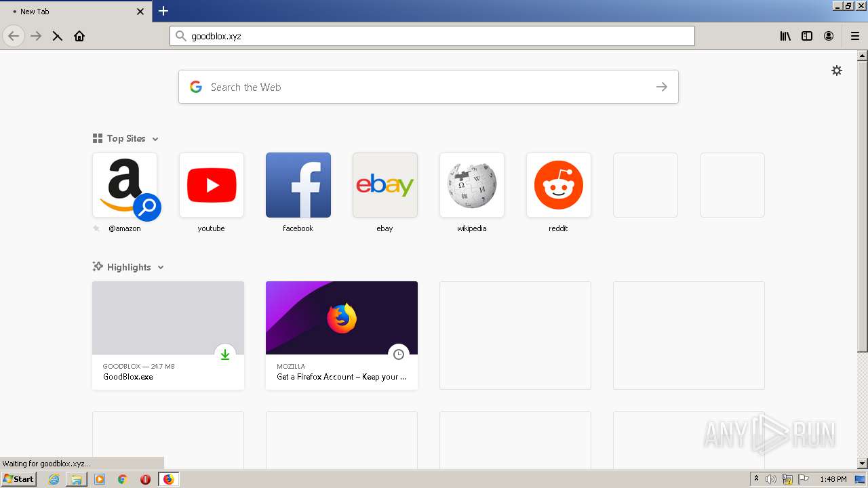Click the vertical scrollbar thumb

(x=862, y=207)
